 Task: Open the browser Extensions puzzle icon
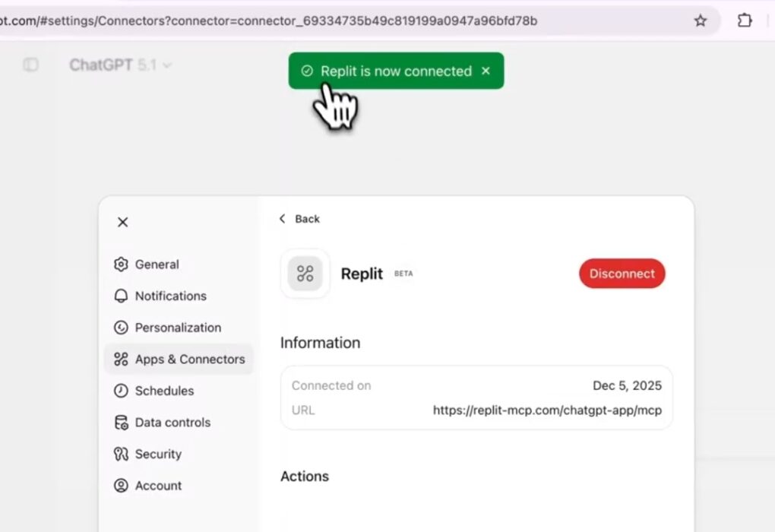coord(745,21)
